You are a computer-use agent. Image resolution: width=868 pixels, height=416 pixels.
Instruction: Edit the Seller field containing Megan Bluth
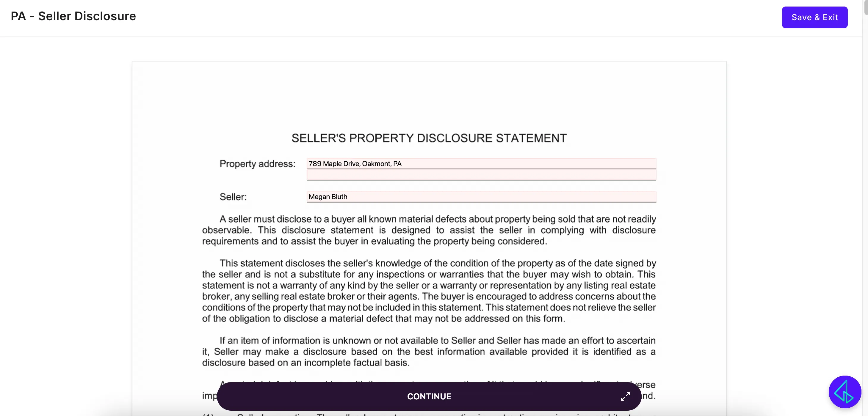481,196
